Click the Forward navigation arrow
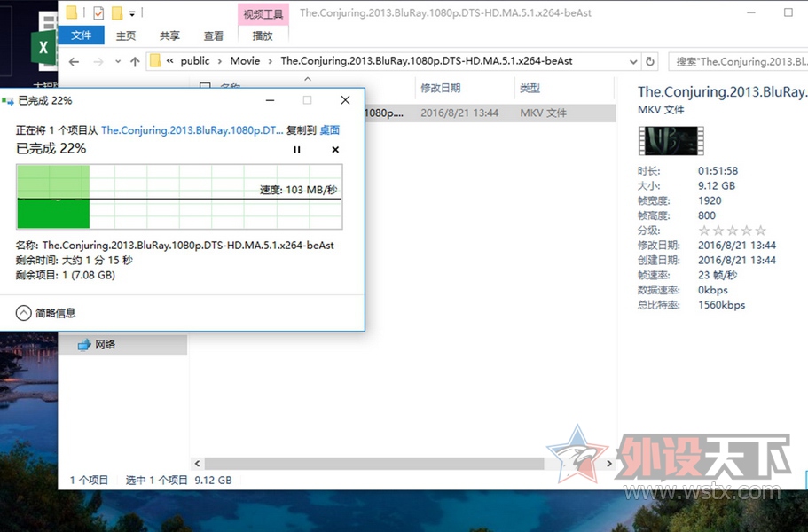808x532 pixels. [98, 62]
